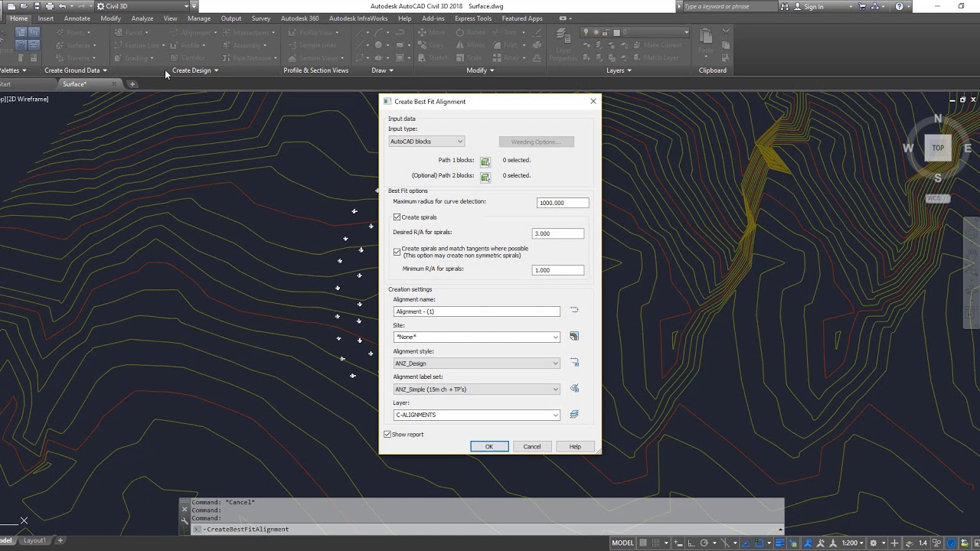
Task: Click the annotation monitor plus icon
Action: point(894,543)
